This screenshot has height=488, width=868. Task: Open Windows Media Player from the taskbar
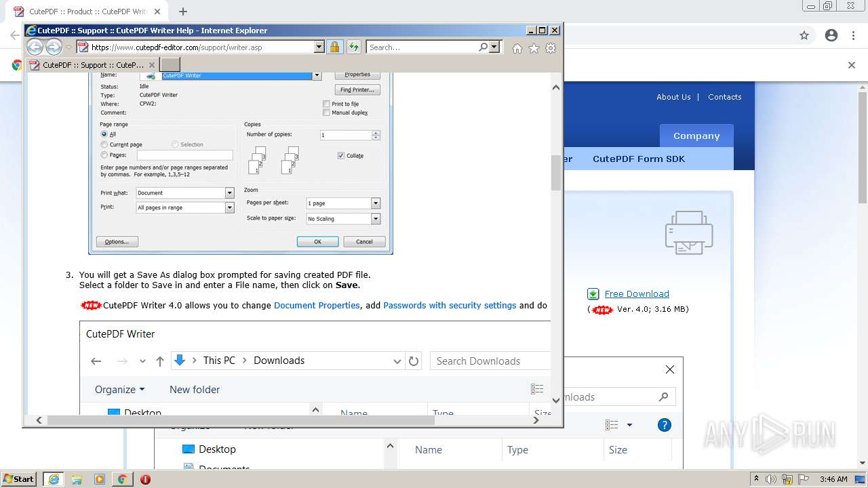click(x=100, y=479)
